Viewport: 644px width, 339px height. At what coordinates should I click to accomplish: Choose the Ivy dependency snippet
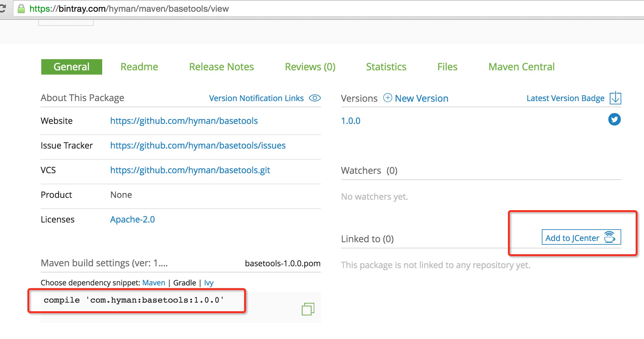(209, 283)
